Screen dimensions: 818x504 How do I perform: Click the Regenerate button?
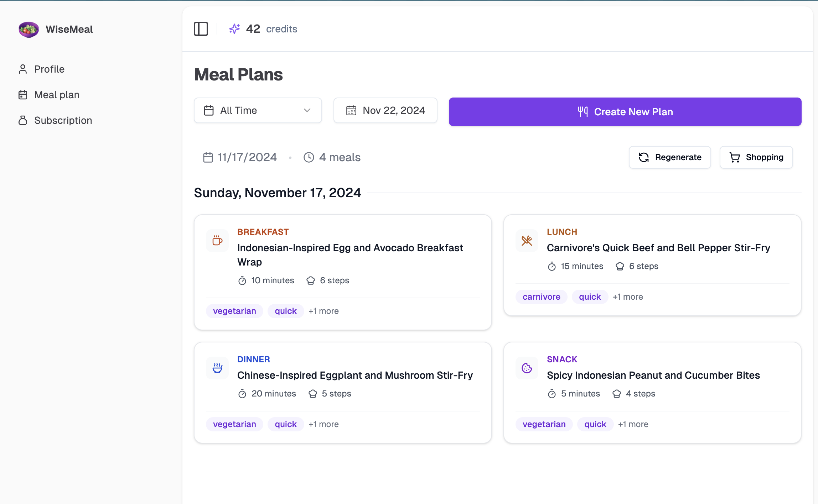[x=670, y=157]
